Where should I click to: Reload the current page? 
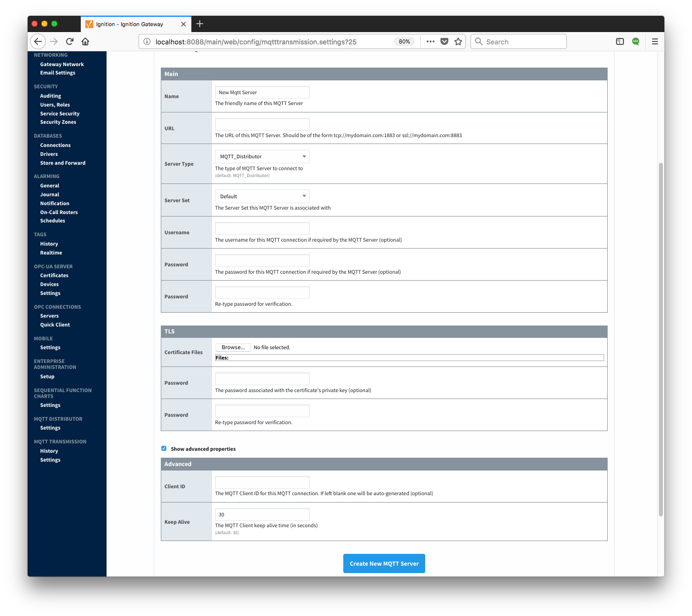(x=70, y=41)
